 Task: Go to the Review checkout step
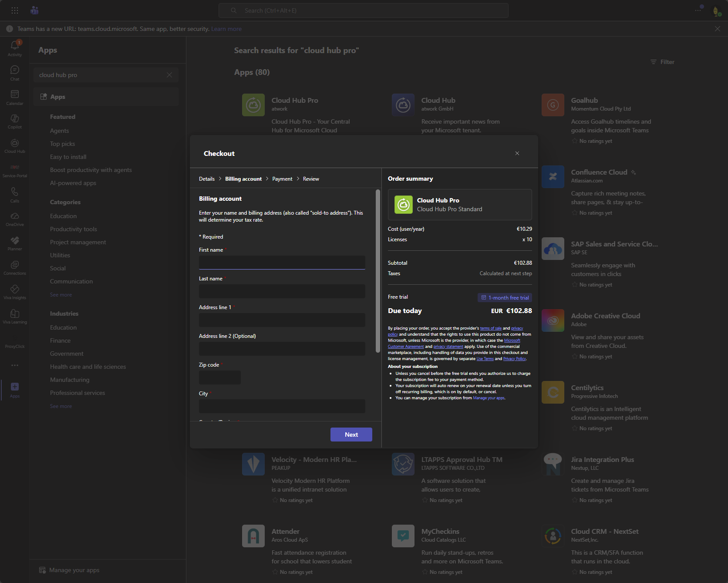311,179
